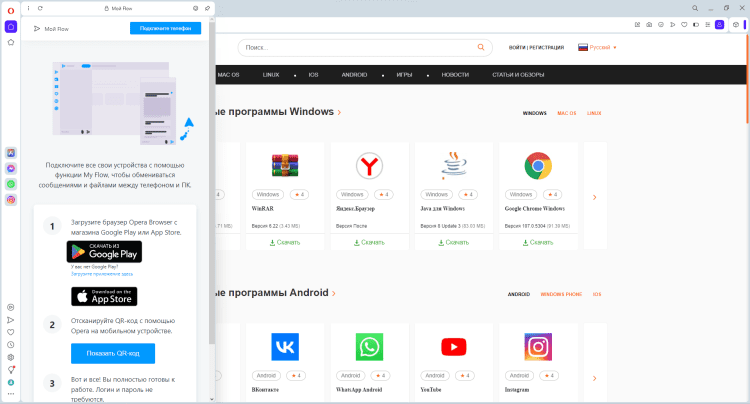This screenshot has width=750, height=404.
Task: Open the Player icon in the sidebar
Action: point(11,307)
